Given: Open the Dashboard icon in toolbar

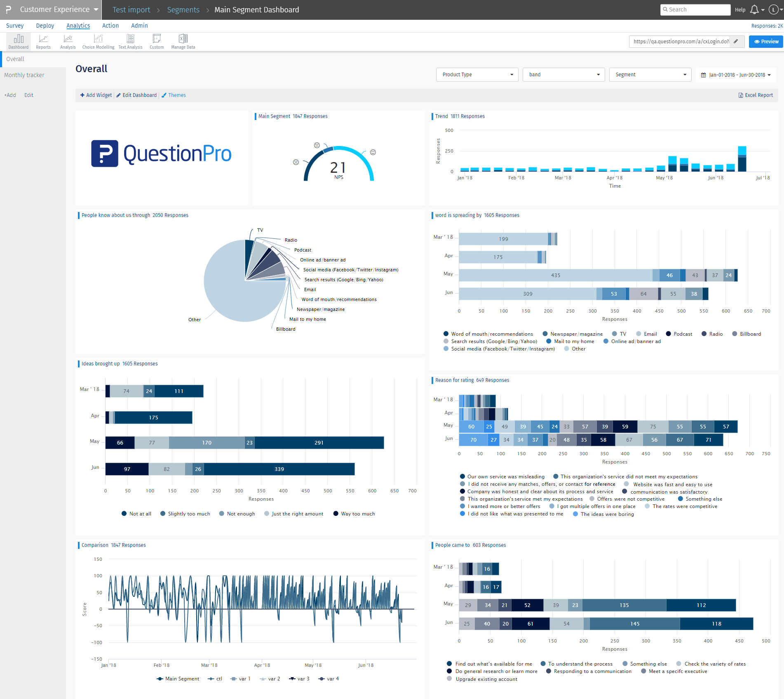Looking at the screenshot, I should (19, 42).
